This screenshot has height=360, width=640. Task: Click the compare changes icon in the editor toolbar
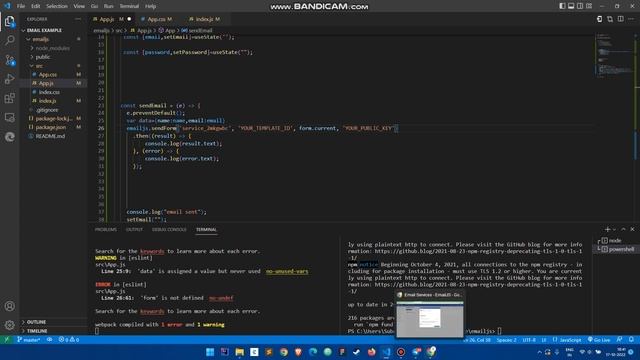[x=610, y=19]
